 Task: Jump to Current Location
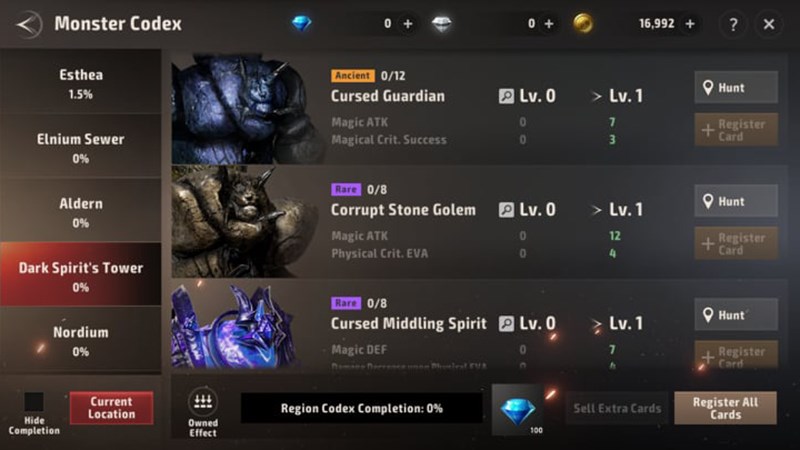111,408
